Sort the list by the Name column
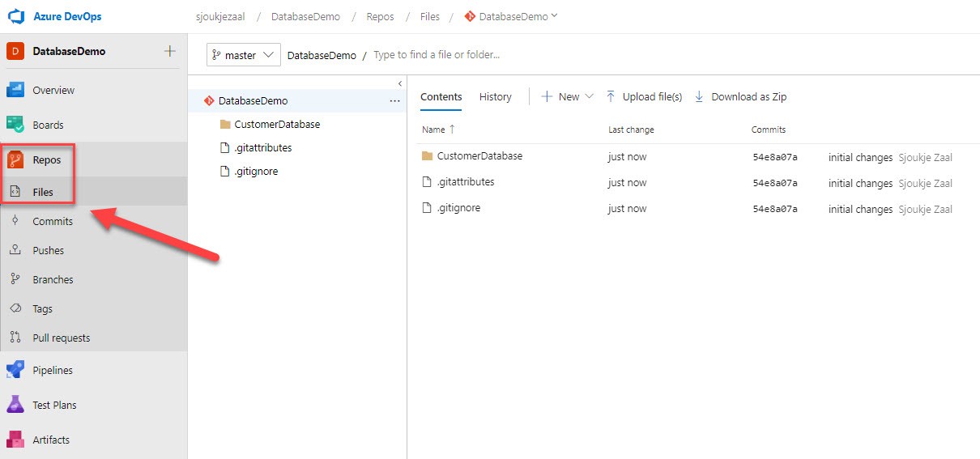The image size is (980, 459). click(438, 130)
